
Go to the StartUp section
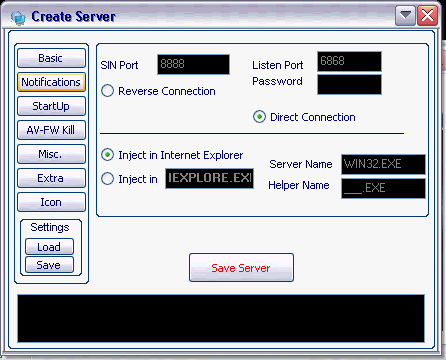click(x=51, y=106)
